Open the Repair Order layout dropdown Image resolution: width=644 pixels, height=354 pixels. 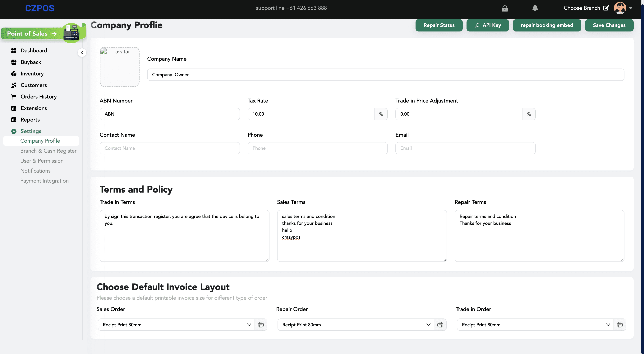click(x=356, y=325)
